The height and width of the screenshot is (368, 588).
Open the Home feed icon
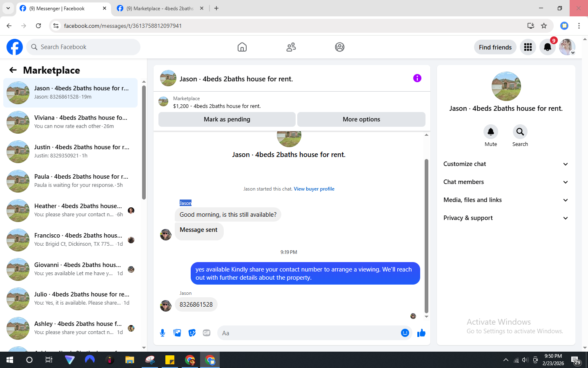[x=242, y=47]
